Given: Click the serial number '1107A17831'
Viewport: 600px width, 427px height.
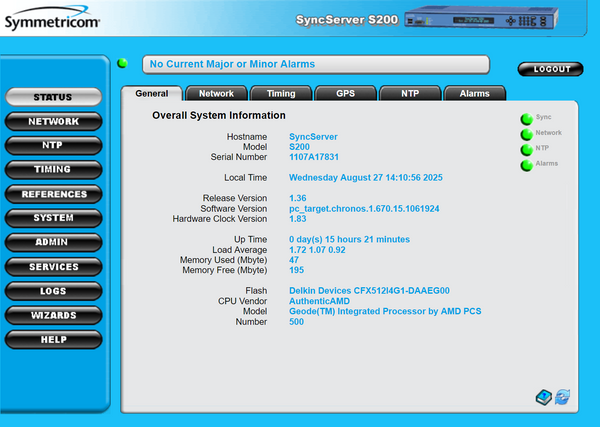Looking at the screenshot, I should pyautogui.click(x=314, y=157).
